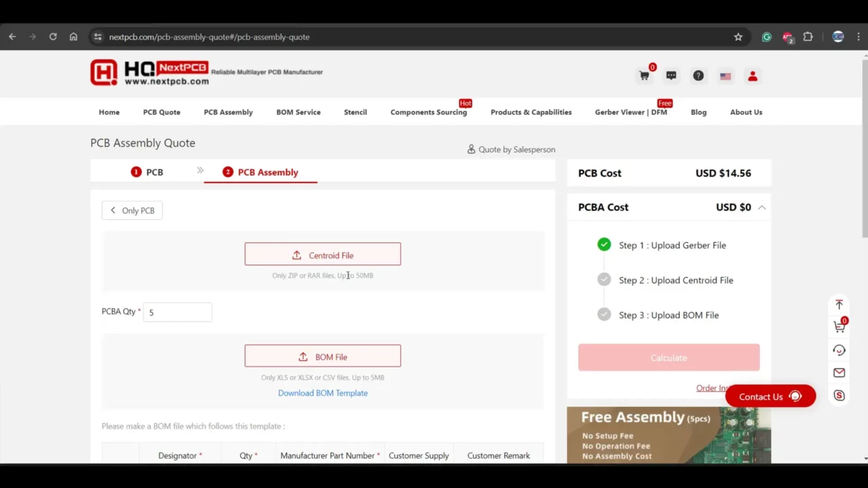Click page vertical scrollbar
Screen dimensions: 868x488
click(865, 149)
